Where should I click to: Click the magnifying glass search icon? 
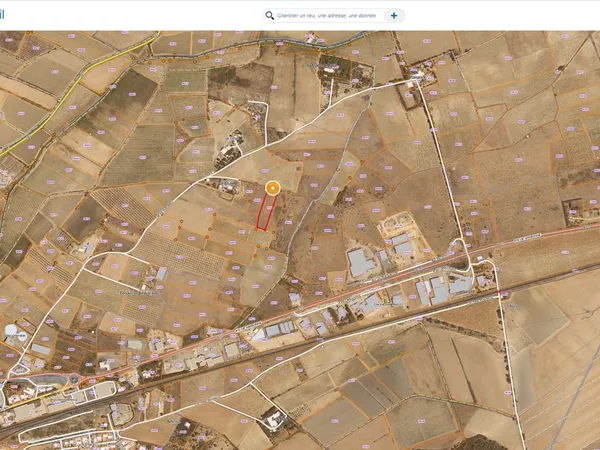click(x=270, y=15)
